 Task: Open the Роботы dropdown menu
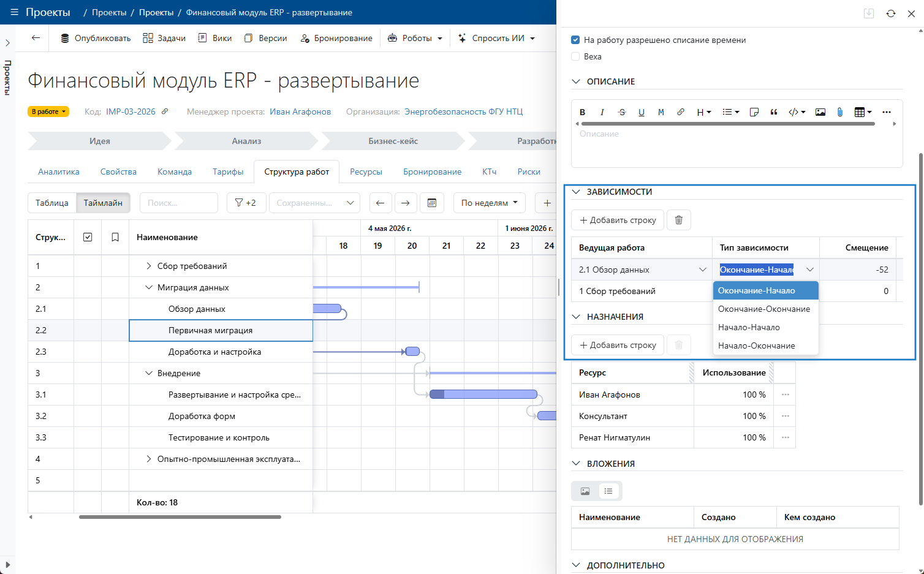[415, 38]
